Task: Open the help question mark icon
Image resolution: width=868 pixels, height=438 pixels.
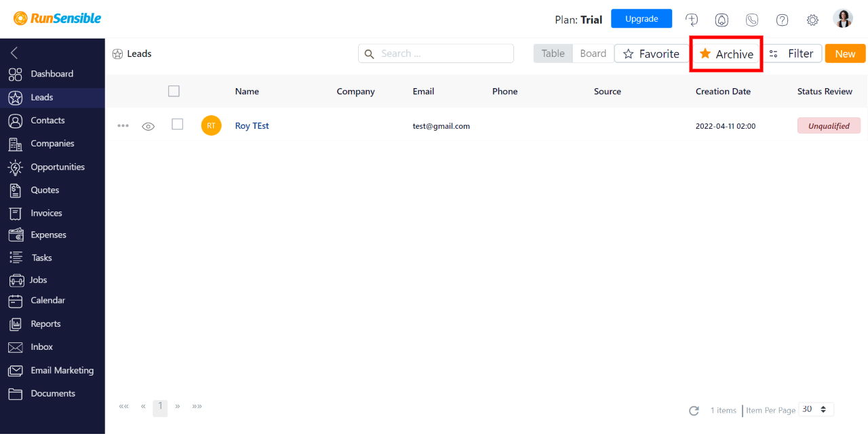Action: (782, 20)
